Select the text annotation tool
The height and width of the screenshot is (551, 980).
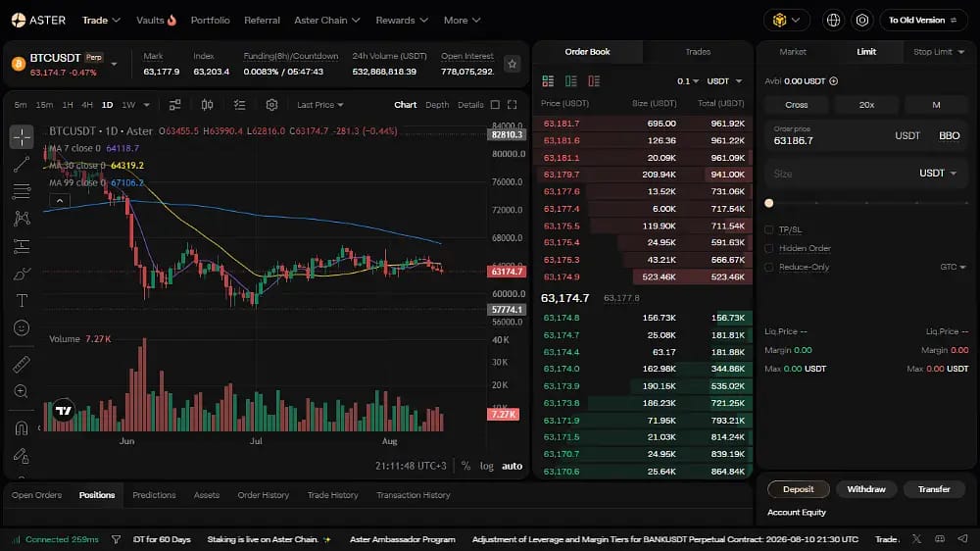click(22, 301)
